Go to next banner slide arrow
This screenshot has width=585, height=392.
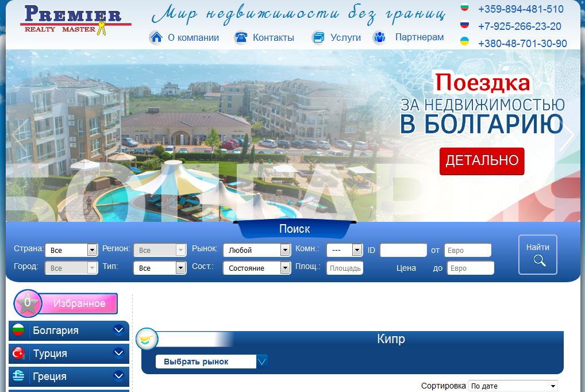tap(566, 135)
